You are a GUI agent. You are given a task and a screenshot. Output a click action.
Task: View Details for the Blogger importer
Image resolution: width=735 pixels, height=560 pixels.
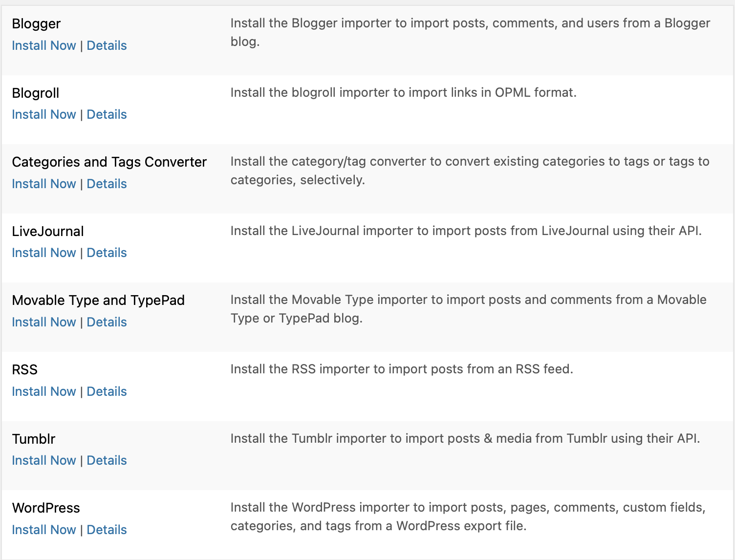pyautogui.click(x=107, y=45)
